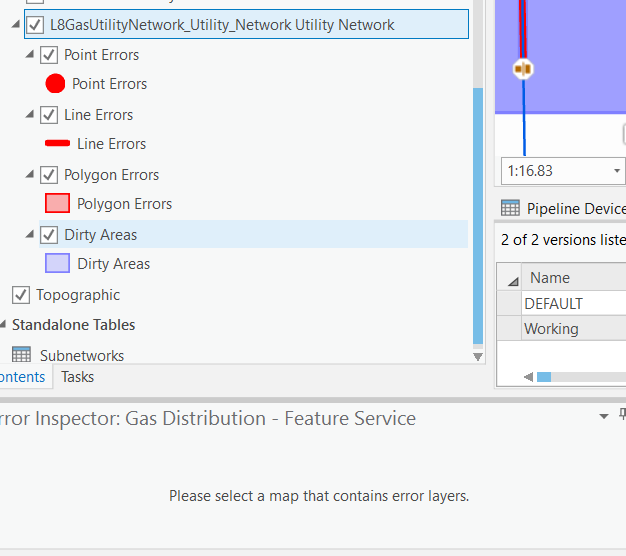Click the versions list scroll-left arrow
626x556 pixels.
click(529, 377)
